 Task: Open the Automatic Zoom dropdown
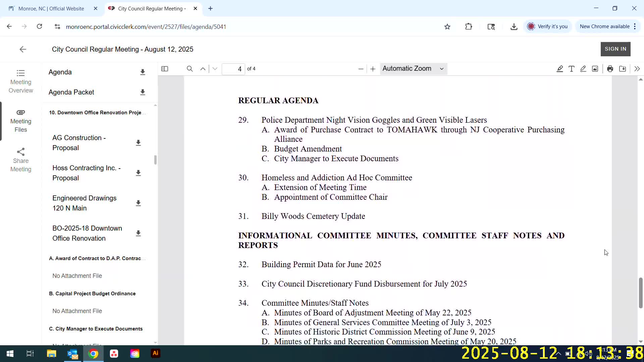[413, 69]
